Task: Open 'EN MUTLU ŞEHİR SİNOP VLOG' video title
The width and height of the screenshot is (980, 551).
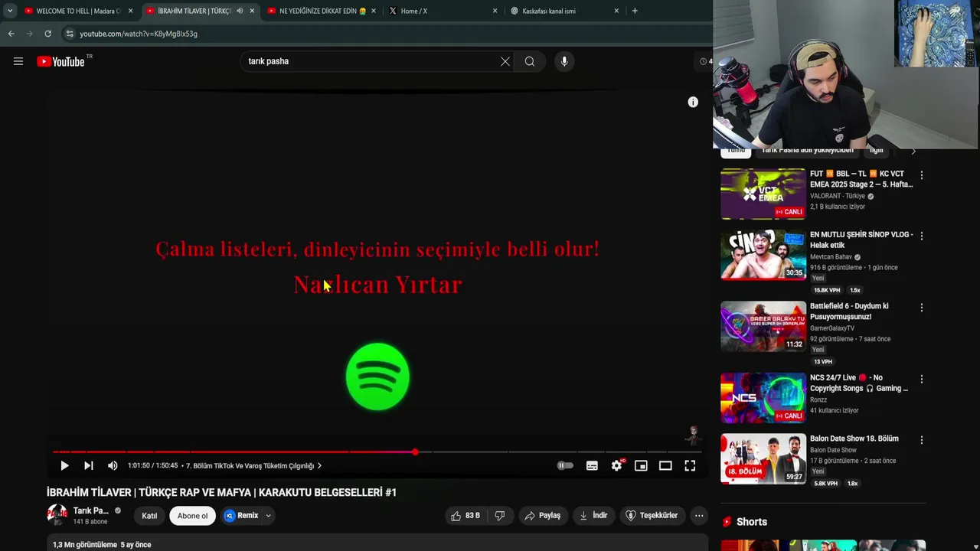Action: [861, 240]
